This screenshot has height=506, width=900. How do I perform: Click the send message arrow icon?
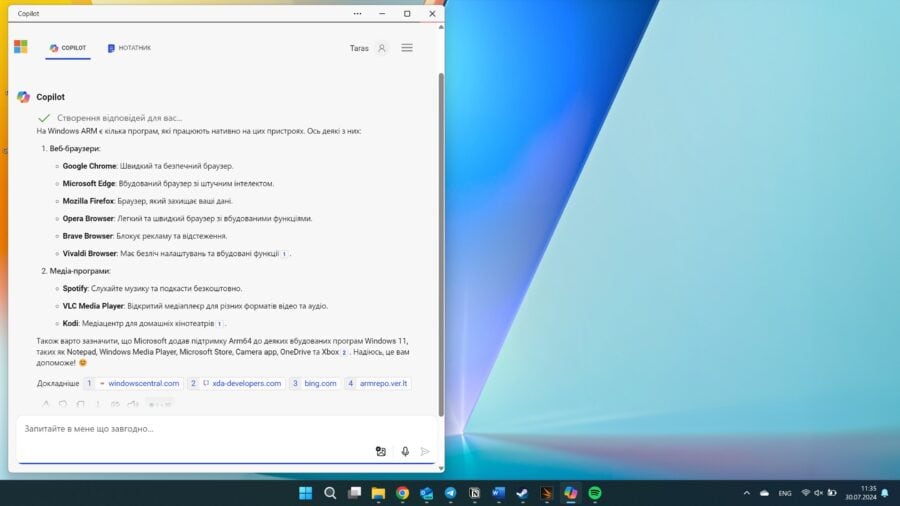click(425, 451)
